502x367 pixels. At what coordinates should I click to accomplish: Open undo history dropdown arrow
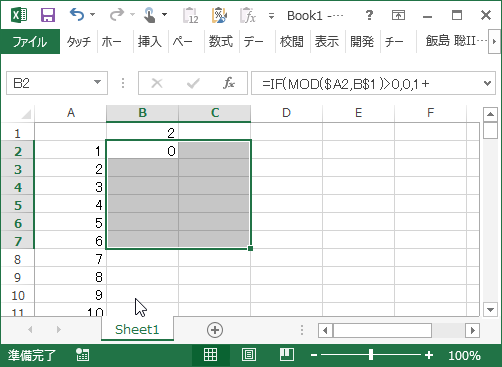[x=93, y=15]
